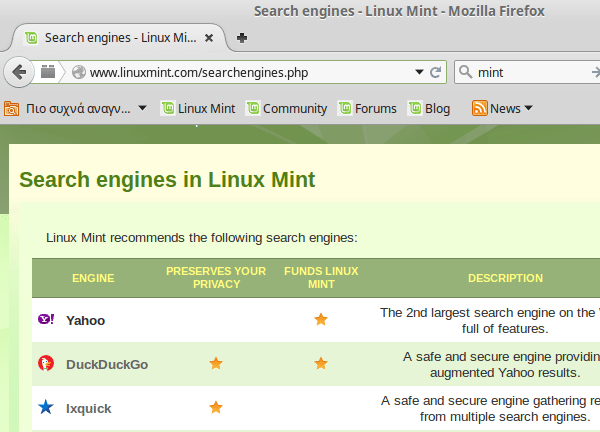Switch to Search engines - Linux Mint tab
The width and height of the screenshot is (600, 432).
[119, 38]
